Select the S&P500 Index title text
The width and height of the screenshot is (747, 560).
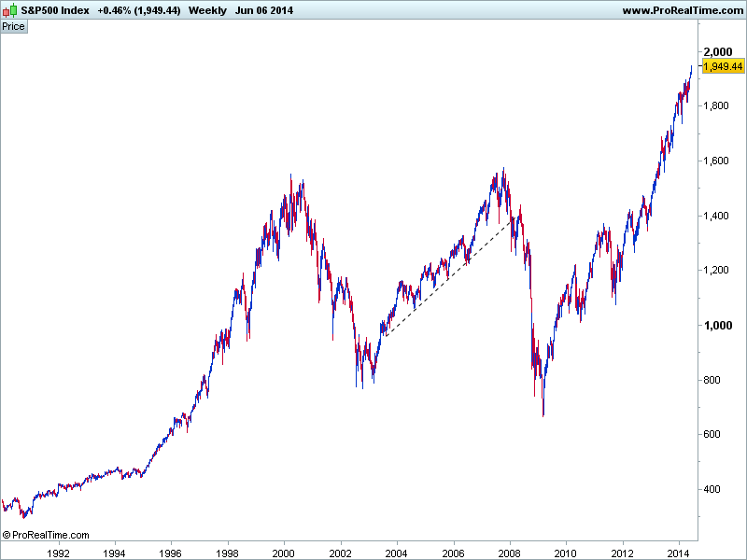click(x=55, y=10)
